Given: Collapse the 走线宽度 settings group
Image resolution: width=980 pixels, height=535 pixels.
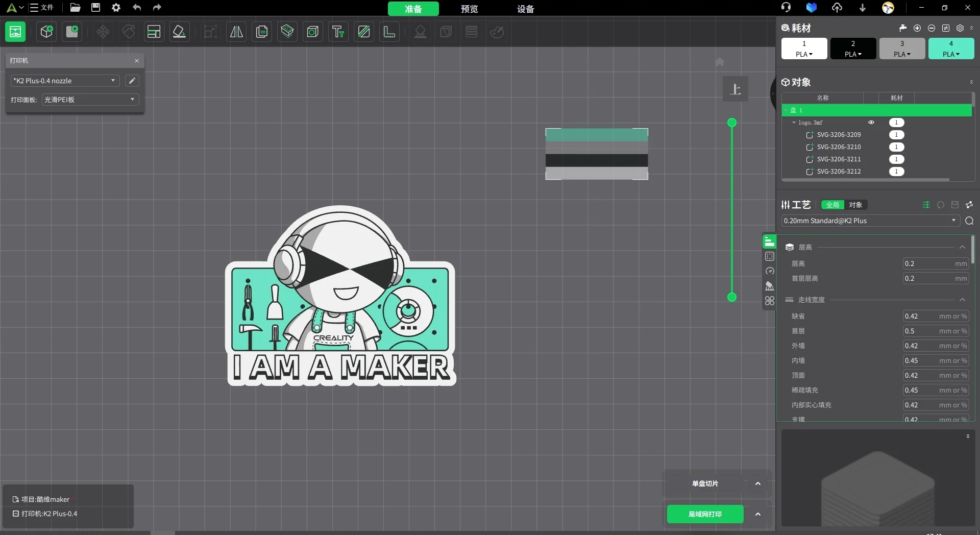Looking at the screenshot, I should click(962, 300).
